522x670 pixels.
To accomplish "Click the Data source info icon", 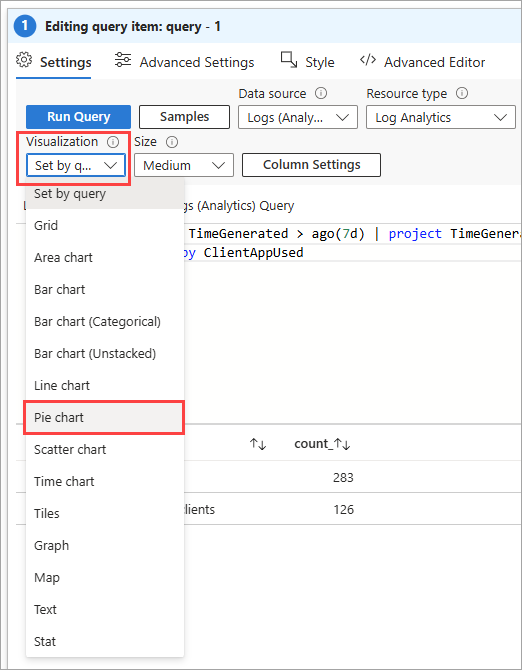I will click(321, 93).
